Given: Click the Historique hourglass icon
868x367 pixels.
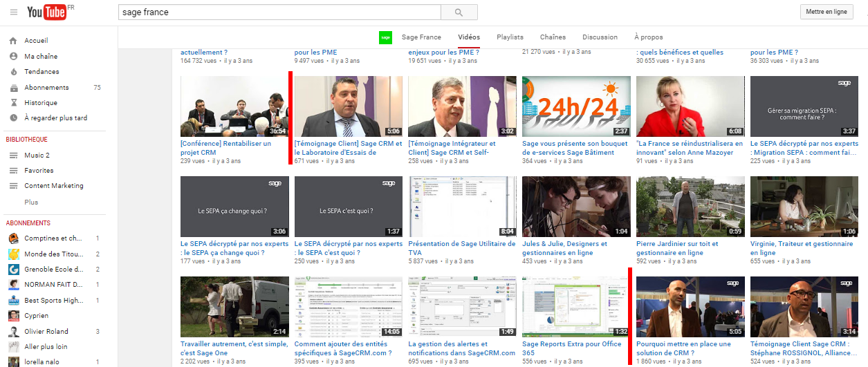Looking at the screenshot, I should click(x=13, y=103).
